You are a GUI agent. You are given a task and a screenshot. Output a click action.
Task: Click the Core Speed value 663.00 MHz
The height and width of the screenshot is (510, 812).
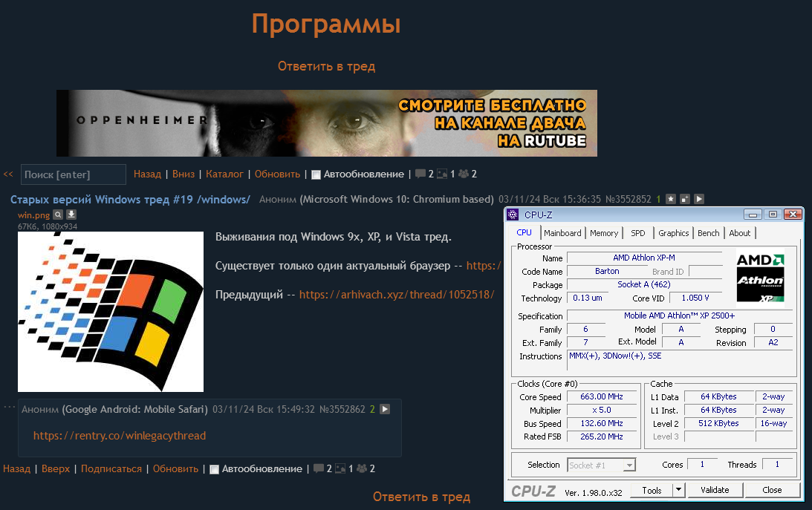click(601, 396)
